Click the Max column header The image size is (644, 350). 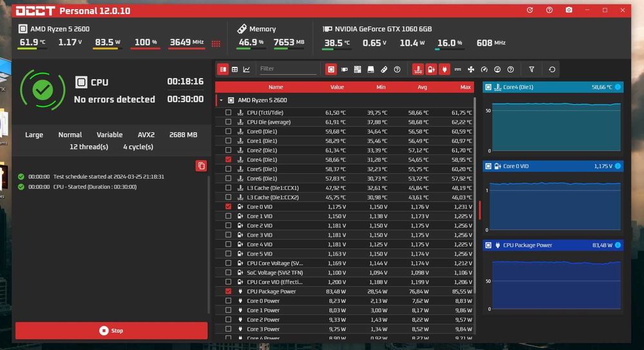click(466, 87)
